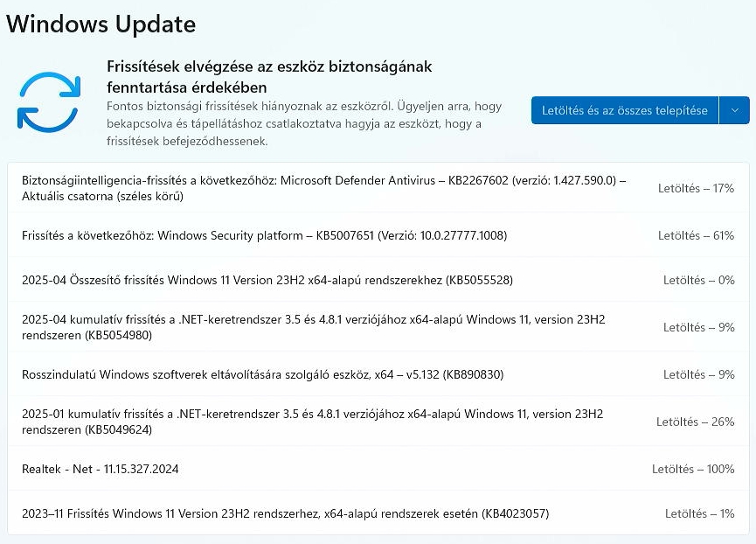Click the .NET 3.5 and 4.8.1 KB5054980 update
The image size is (756, 544).
click(313, 327)
